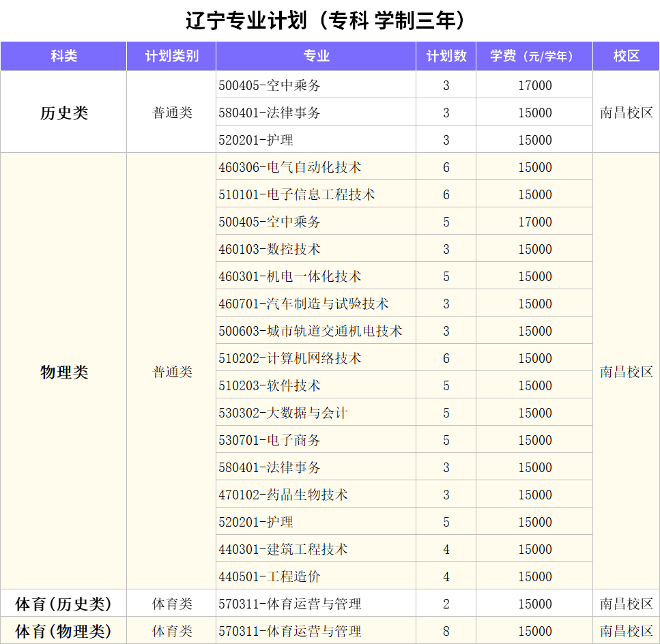Screen dimensions: 660x644
Task: Click the 科类 column header
Action: pyautogui.click(x=63, y=56)
